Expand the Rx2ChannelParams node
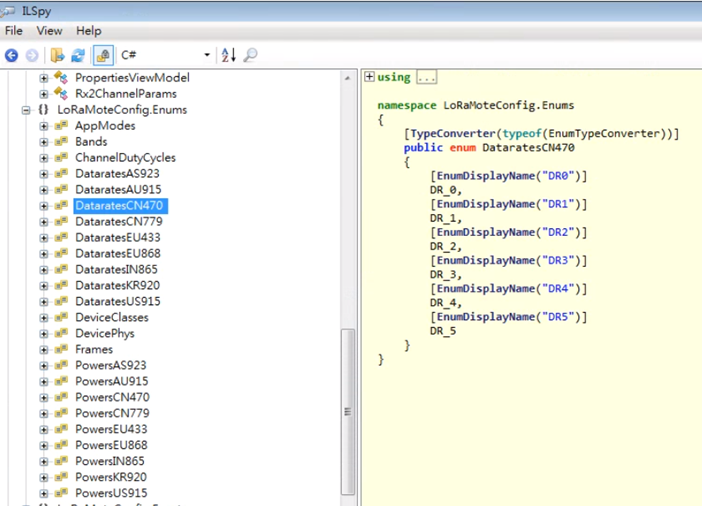702x506 pixels. (44, 94)
